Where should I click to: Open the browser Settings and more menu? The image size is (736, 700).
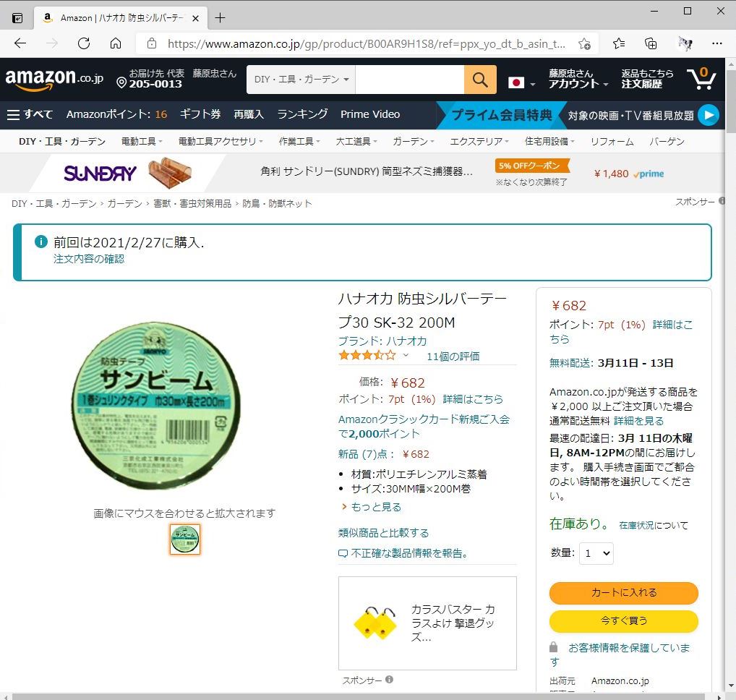[x=716, y=43]
